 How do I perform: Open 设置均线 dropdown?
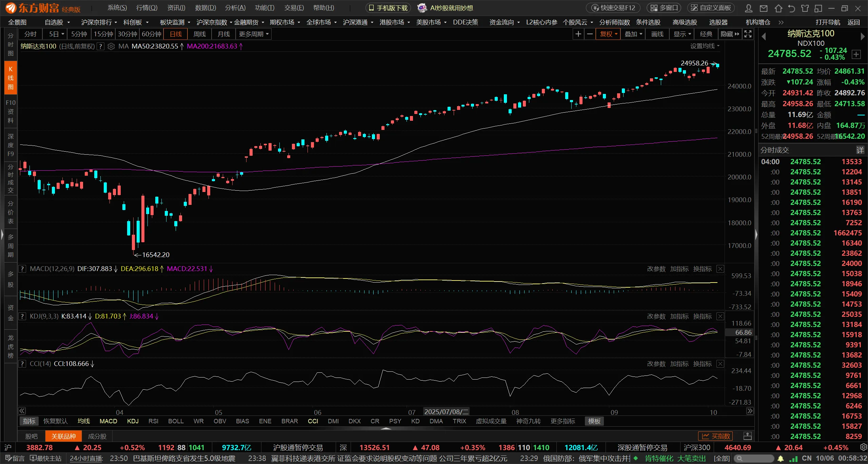[x=705, y=46]
